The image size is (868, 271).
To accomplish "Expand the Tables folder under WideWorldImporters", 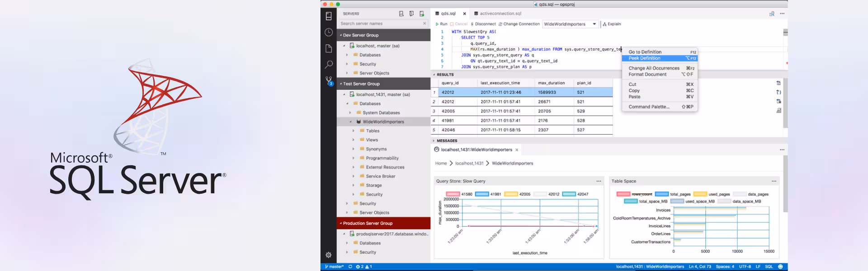I will click(354, 131).
